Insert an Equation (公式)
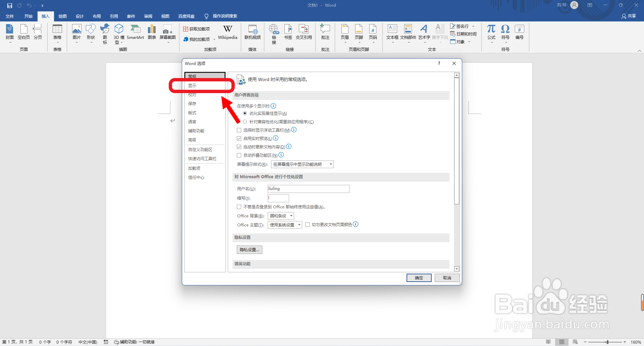 tap(491, 33)
